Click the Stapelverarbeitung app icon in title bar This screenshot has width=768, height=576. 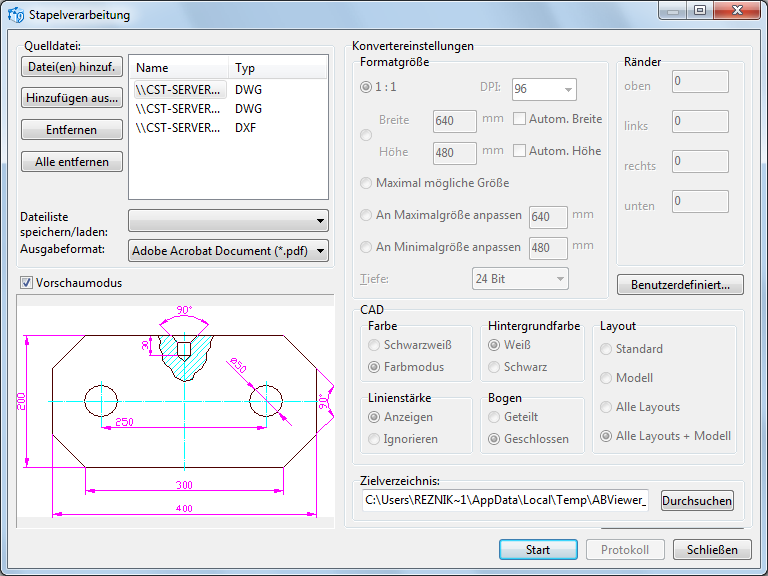(x=15, y=15)
